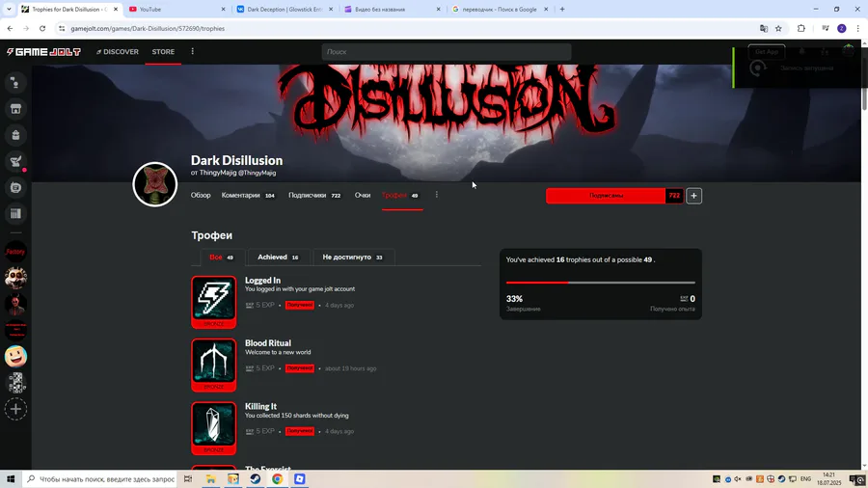Switch to the Подписчики tab
Image resolution: width=868 pixels, height=488 pixels.
click(x=314, y=196)
